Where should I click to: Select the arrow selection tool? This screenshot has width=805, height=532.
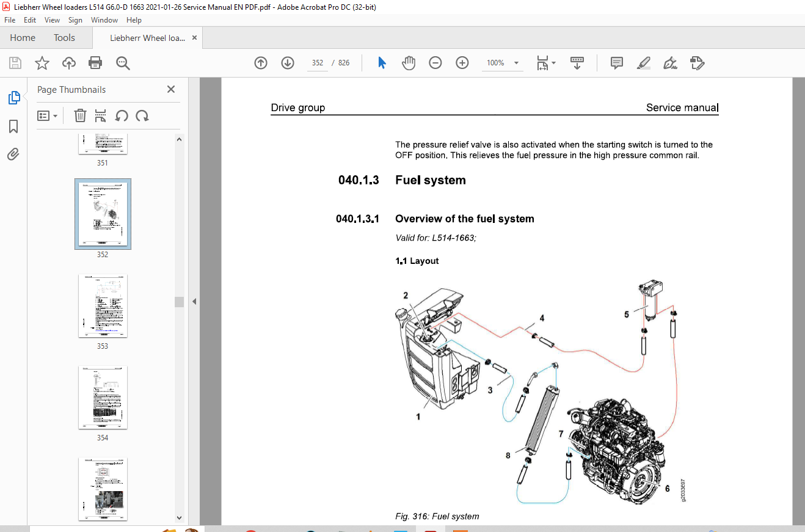pos(382,63)
